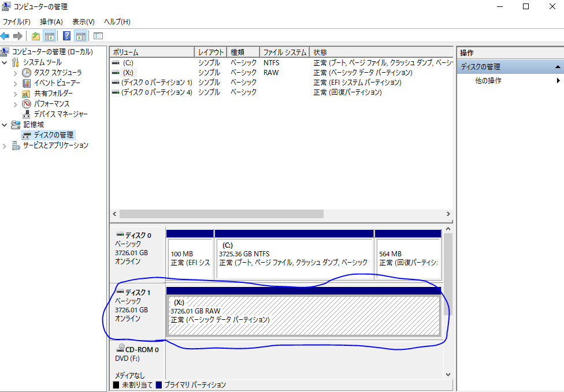Select Event Viewer (イベント ビューアー) node

[x=57, y=83]
